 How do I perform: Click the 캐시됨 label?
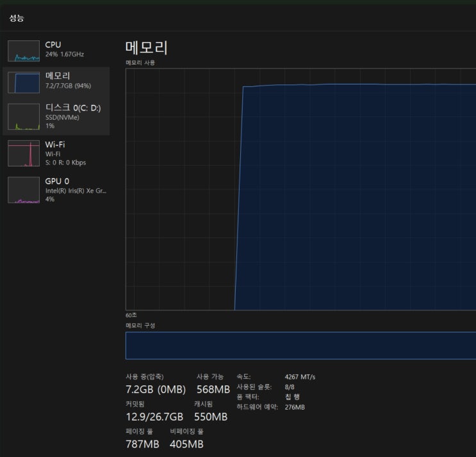tap(203, 404)
